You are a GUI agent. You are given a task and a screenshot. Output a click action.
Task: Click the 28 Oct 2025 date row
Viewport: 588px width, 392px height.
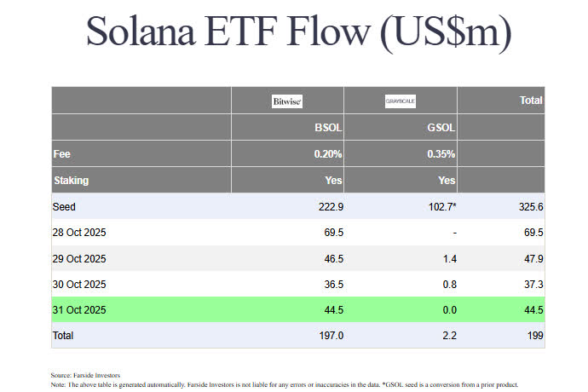click(78, 233)
